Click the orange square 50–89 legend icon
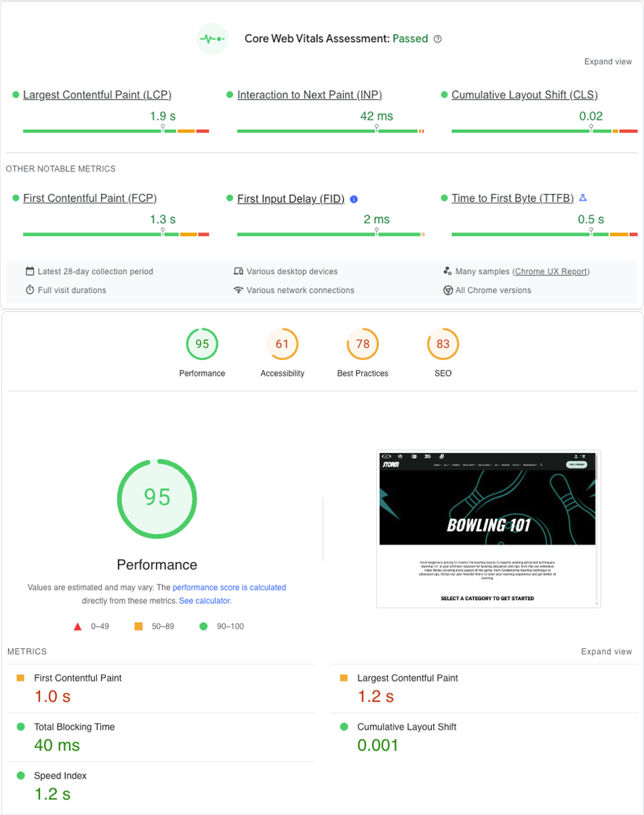 point(139,627)
